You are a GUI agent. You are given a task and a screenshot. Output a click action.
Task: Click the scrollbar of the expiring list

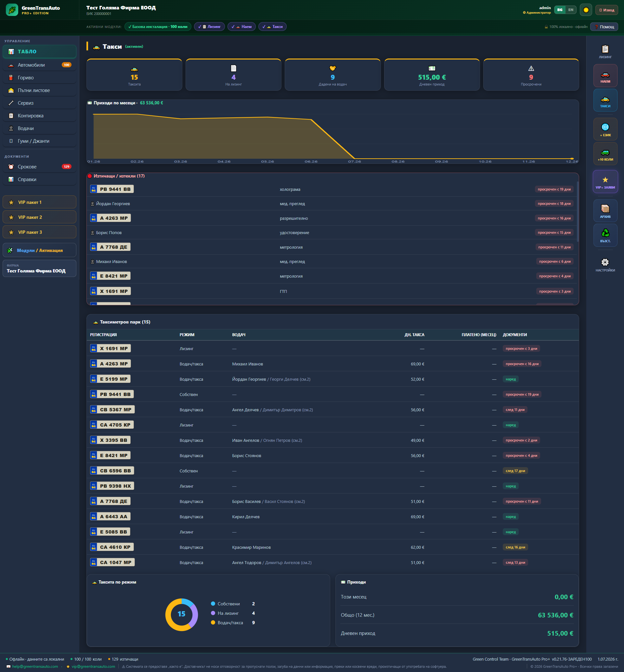tap(578, 211)
